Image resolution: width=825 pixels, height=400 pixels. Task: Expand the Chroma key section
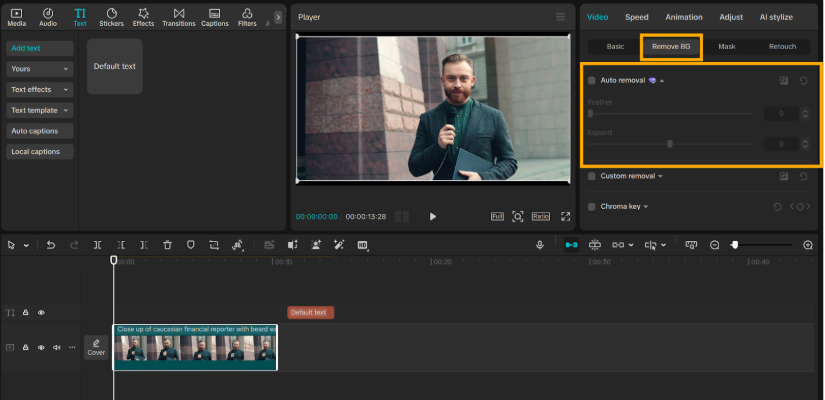point(646,207)
